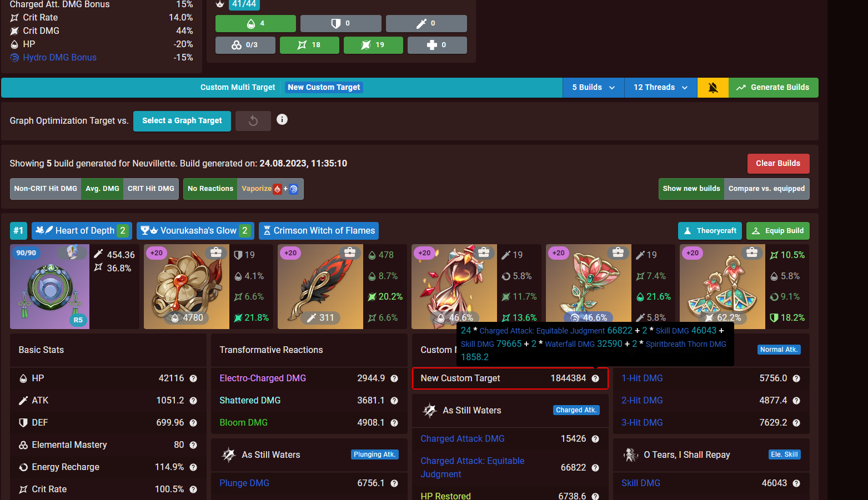Open help icon for 2-Hit DMG
Screen dimensions: 868x500
pyautogui.click(x=796, y=401)
